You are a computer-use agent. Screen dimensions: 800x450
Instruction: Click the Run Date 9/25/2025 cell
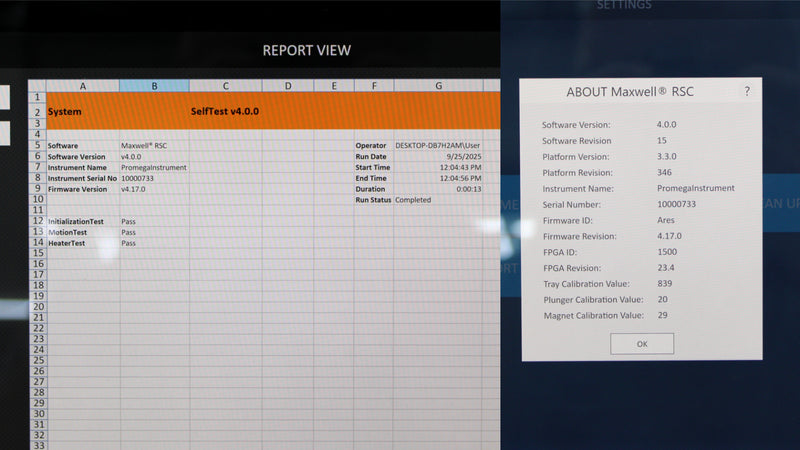438,156
